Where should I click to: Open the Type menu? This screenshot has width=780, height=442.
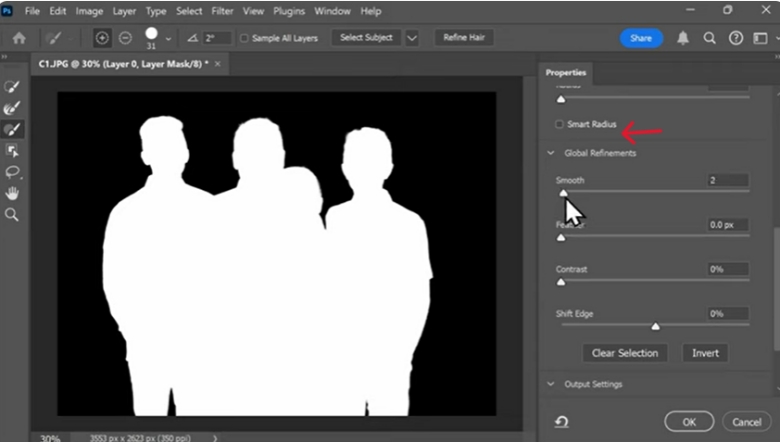[156, 11]
